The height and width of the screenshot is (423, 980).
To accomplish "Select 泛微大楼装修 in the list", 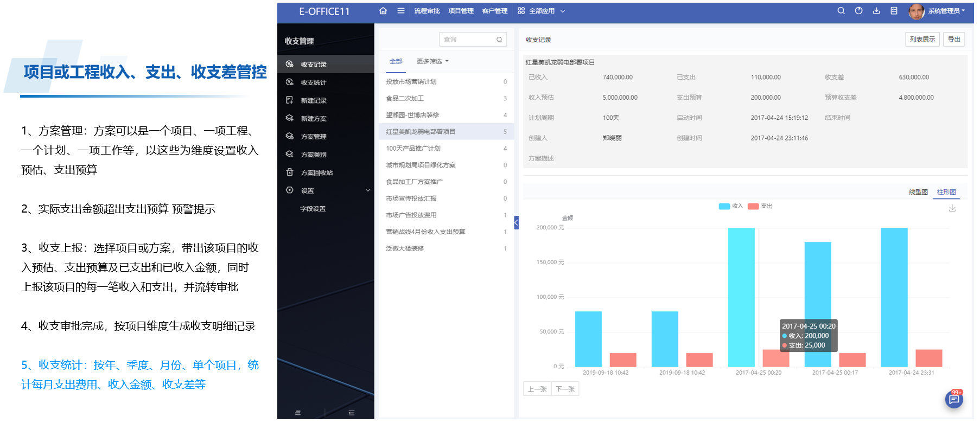I will (446, 248).
